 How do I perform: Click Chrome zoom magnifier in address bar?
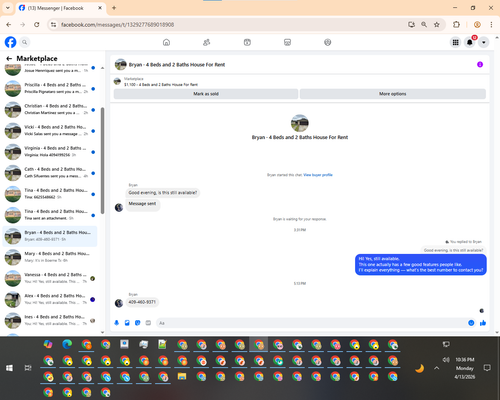424,24
